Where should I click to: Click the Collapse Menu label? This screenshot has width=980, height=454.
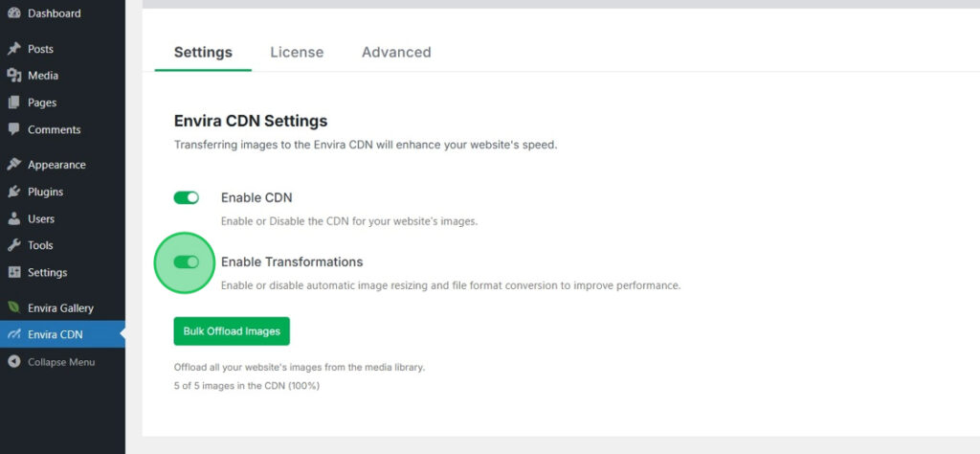coord(61,362)
